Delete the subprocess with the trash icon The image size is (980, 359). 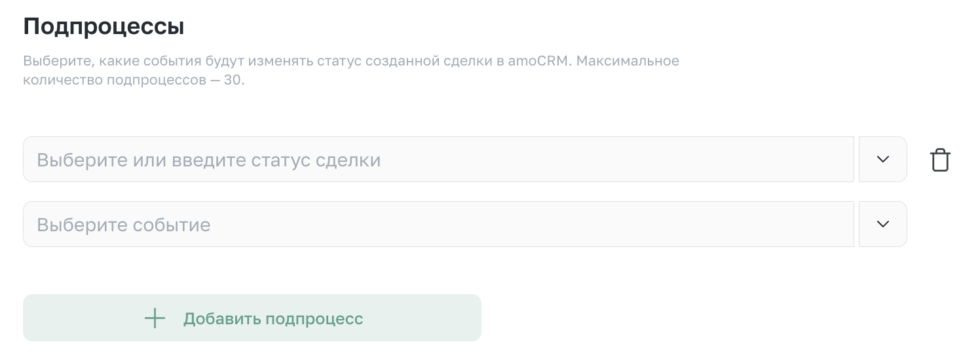pos(940,160)
